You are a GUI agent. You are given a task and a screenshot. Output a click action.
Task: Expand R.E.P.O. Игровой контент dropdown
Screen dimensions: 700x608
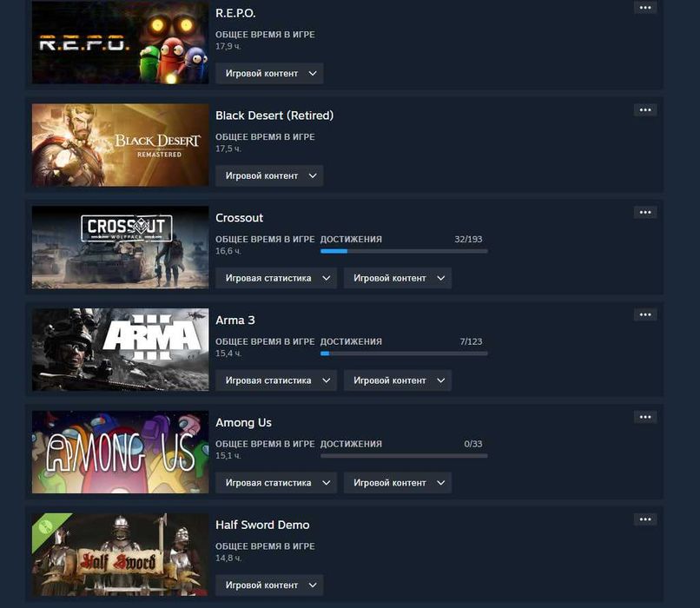coord(269,73)
